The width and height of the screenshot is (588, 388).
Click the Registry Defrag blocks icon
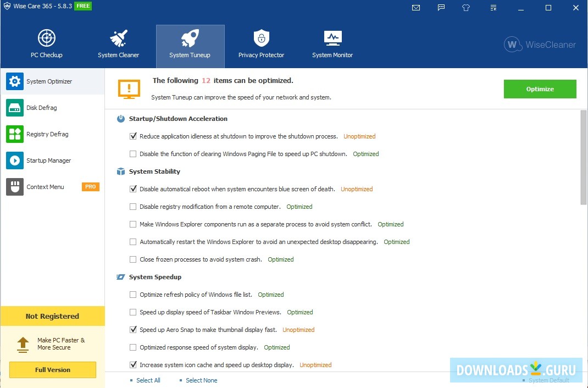(15, 134)
